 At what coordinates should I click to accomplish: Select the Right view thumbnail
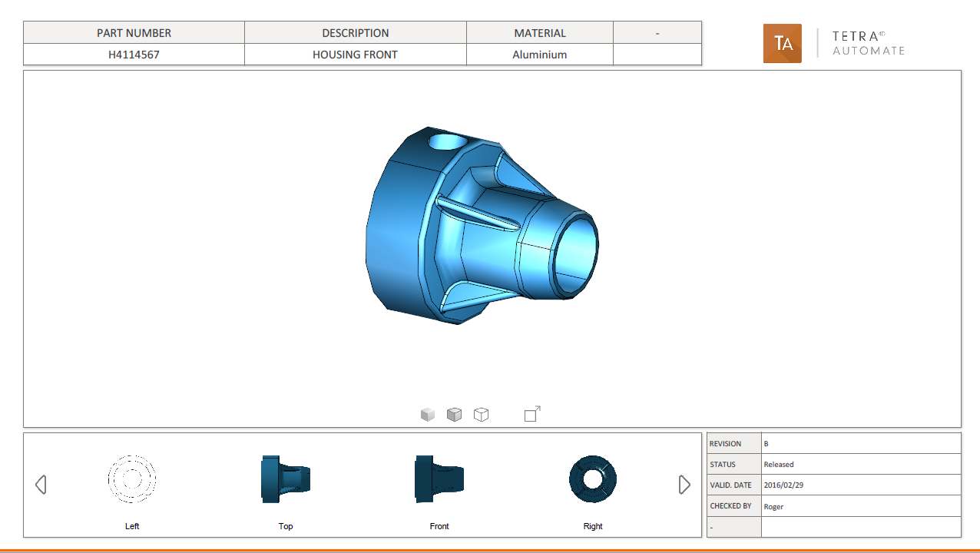click(593, 479)
